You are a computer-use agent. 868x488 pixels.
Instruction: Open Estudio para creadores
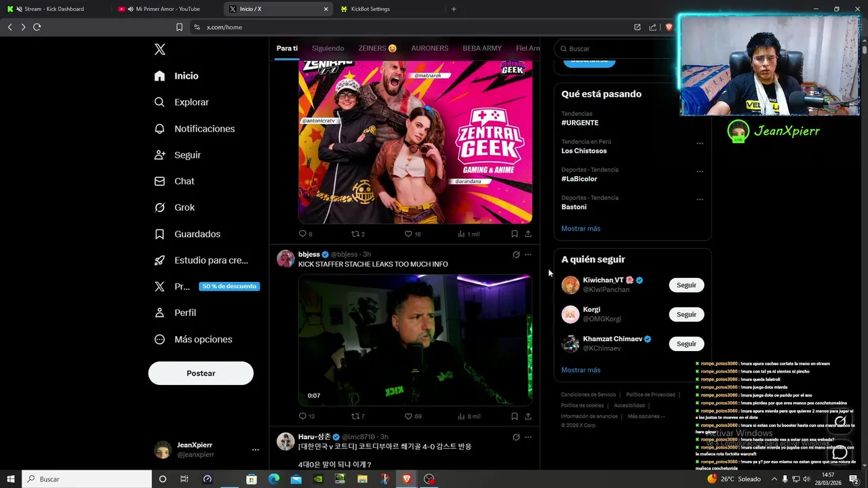pyautogui.click(x=201, y=260)
